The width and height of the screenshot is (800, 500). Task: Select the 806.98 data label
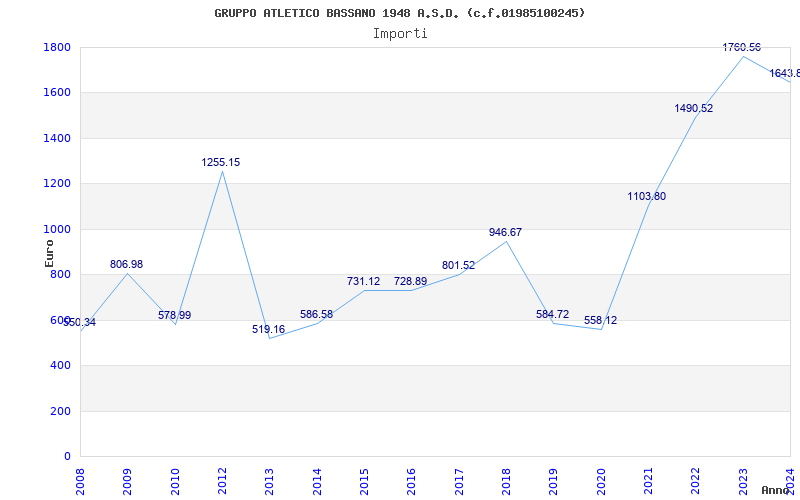click(127, 264)
